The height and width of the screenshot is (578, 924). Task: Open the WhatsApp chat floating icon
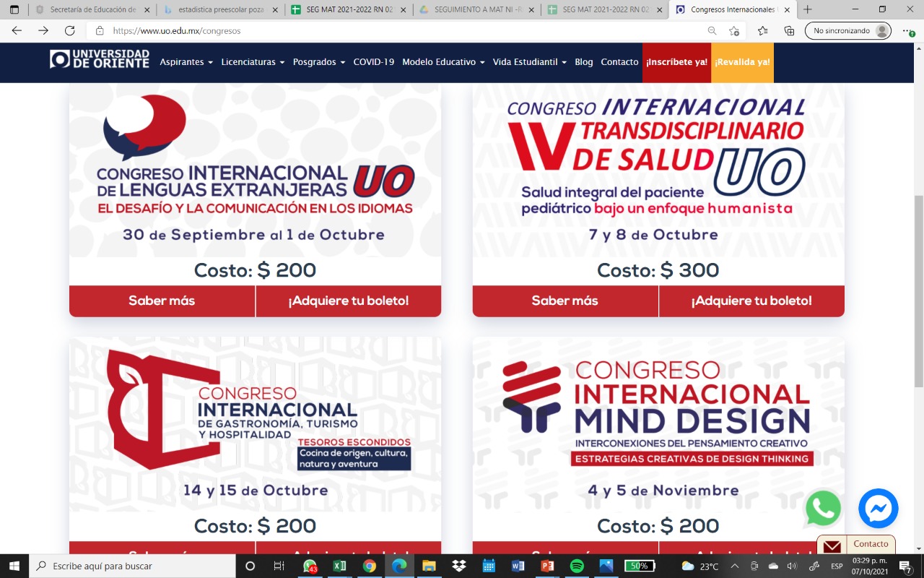tap(824, 509)
